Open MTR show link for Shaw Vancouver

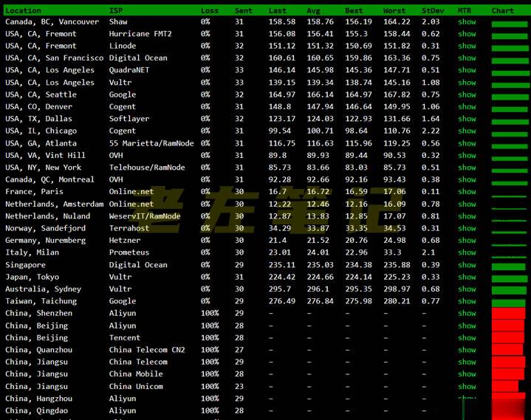coord(467,22)
